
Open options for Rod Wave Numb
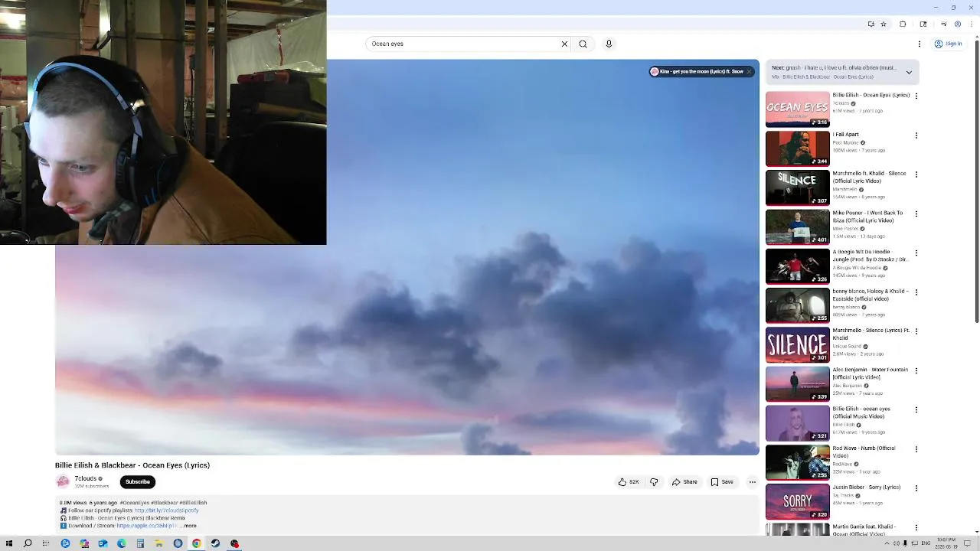(x=916, y=449)
